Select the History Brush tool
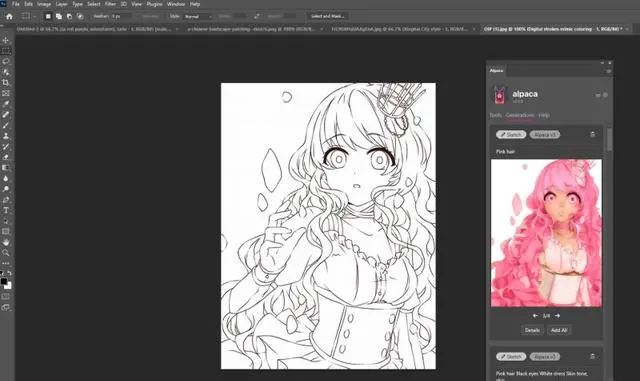The image size is (640, 381). (6, 146)
